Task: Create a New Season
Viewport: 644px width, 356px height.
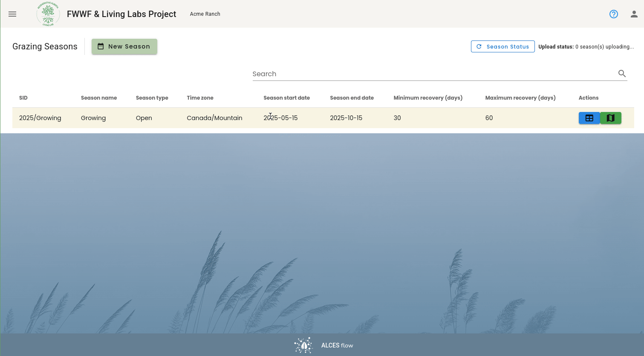Action: tap(124, 46)
